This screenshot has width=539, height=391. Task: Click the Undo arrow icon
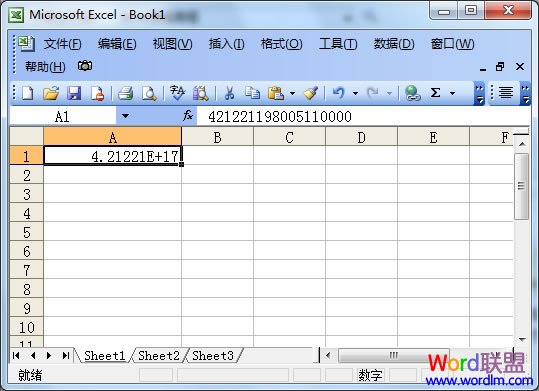[x=339, y=93]
